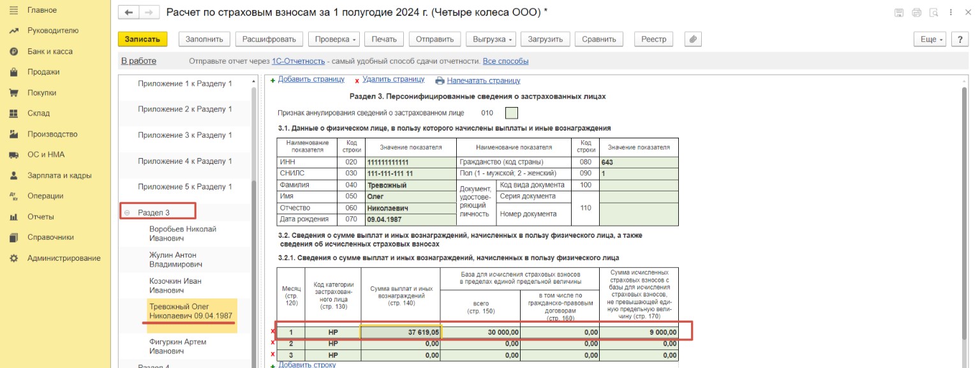Open the three-dots title bar menu
Screen dimensions: 980x368
coord(952,13)
